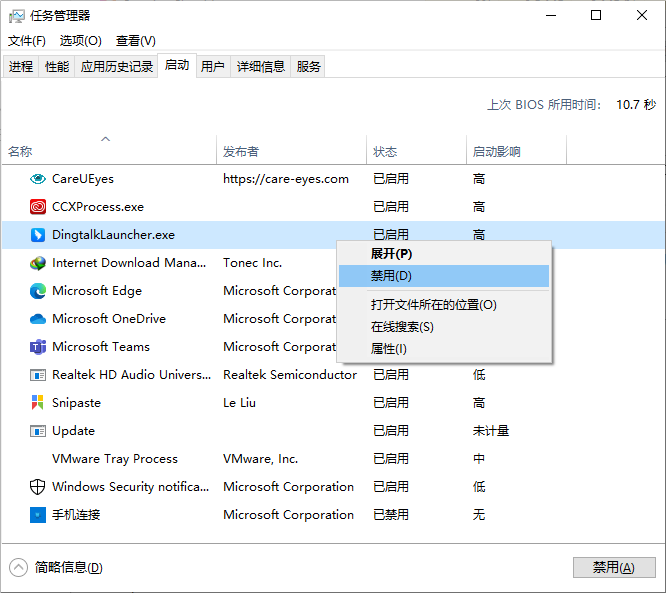
Task: Collapse view with the 简略信息(D) arrow
Action: click(x=18, y=568)
